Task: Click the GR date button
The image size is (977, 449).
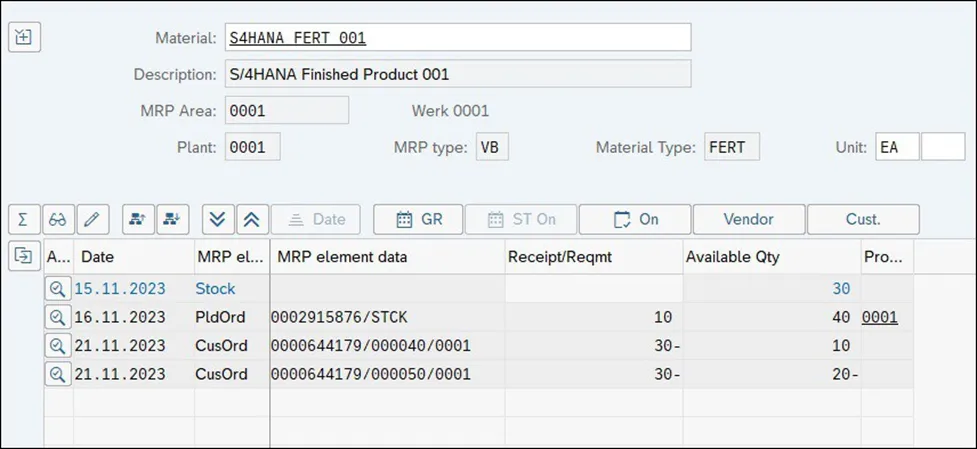Action: [x=419, y=219]
